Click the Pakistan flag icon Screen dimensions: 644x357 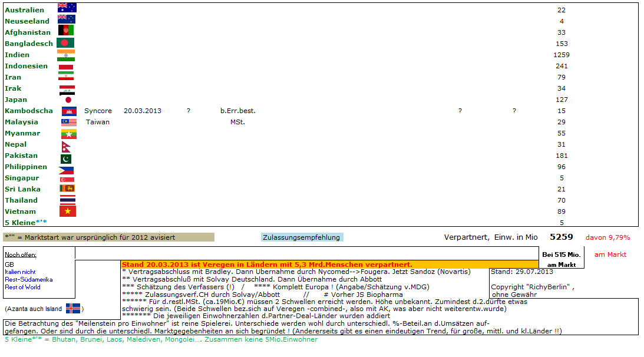click(66, 158)
